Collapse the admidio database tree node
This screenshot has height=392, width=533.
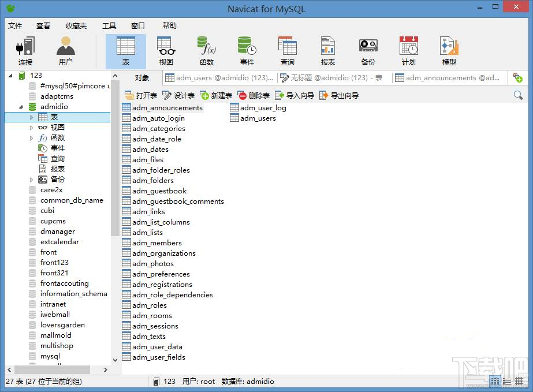21,107
